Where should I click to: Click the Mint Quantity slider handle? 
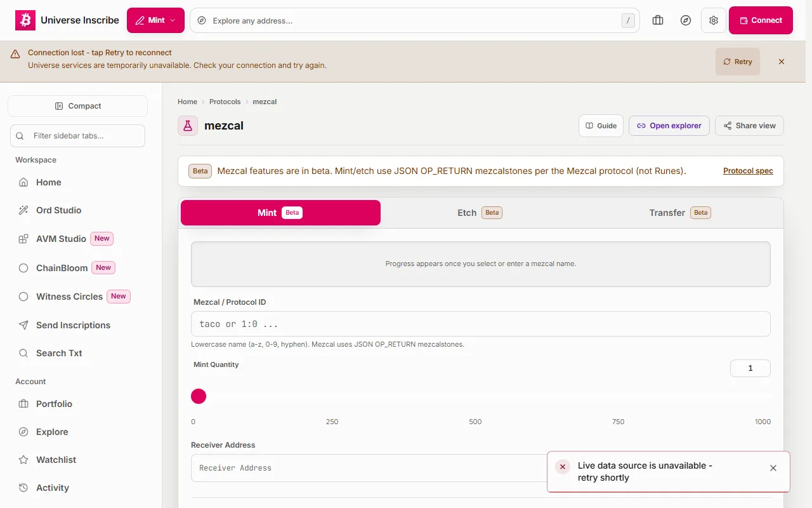coord(199,396)
